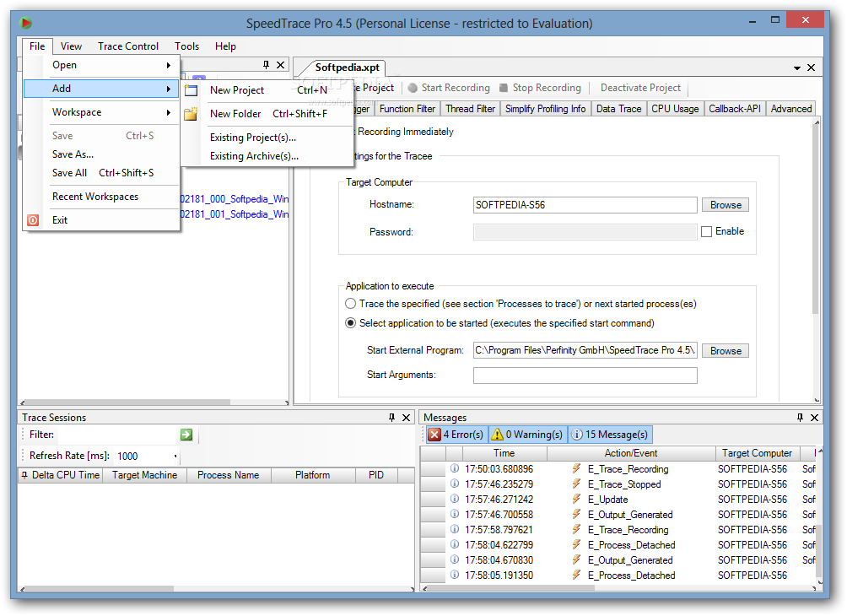
Task: Click the Stop Recording square icon
Action: tap(504, 88)
